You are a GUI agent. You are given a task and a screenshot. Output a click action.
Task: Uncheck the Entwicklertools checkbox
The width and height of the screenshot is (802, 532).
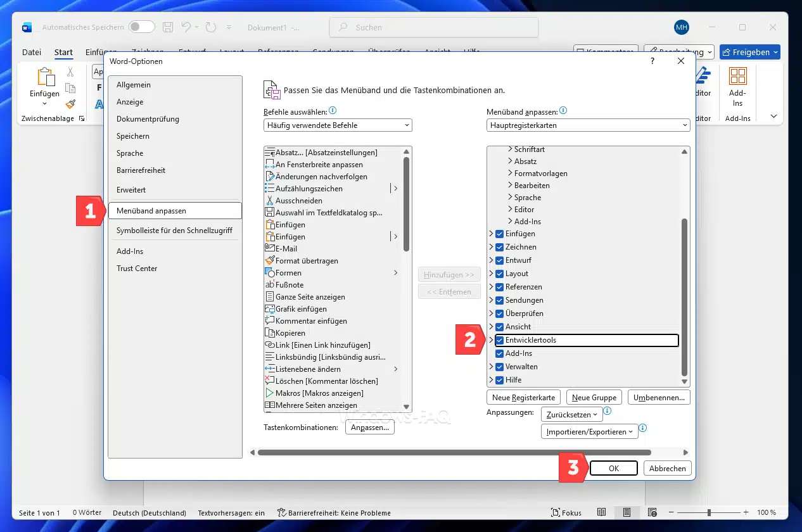point(499,341)
